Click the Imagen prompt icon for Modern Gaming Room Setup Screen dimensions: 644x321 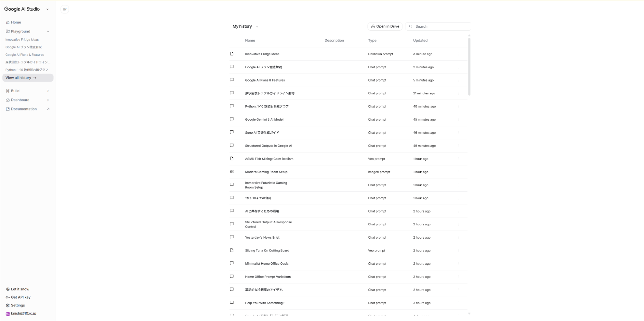[231, 172]
